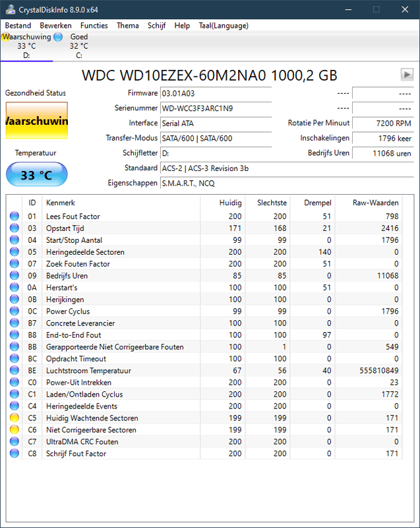The width and height of the screenshot is (420, 528).
Task: Click the yellow status icon for C6
Action: tap(15, 430)
